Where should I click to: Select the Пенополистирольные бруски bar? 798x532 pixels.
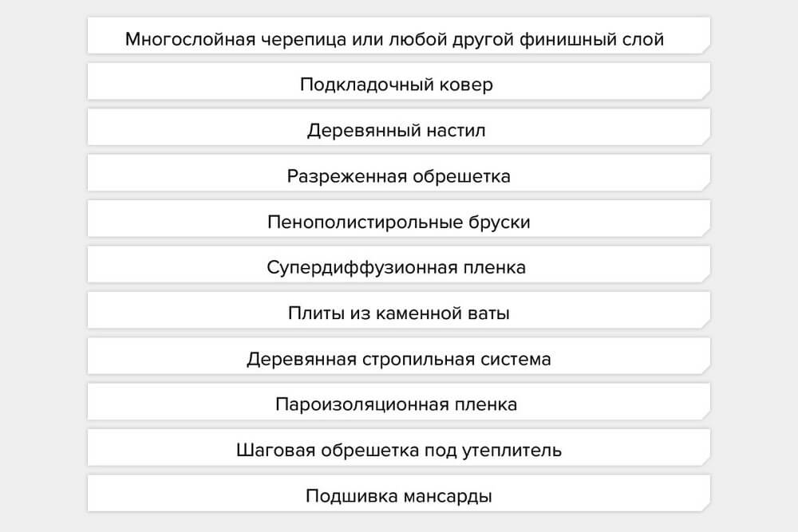point(398,222)
